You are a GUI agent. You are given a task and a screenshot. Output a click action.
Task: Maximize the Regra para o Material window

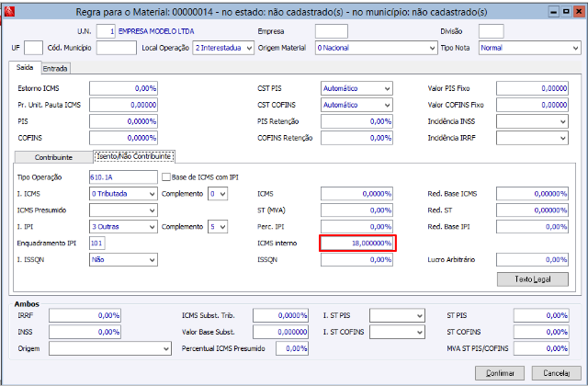[x=566, y=12]
